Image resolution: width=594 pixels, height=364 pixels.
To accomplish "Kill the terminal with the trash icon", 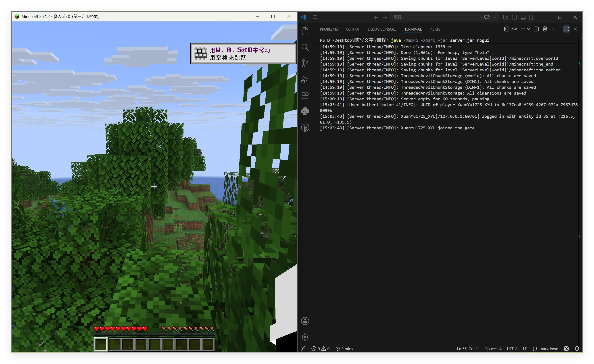I will [545, 29].
